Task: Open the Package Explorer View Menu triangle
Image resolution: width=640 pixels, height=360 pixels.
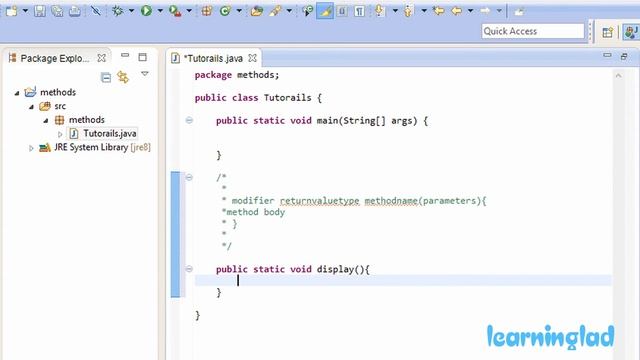Action: [145, 74]
